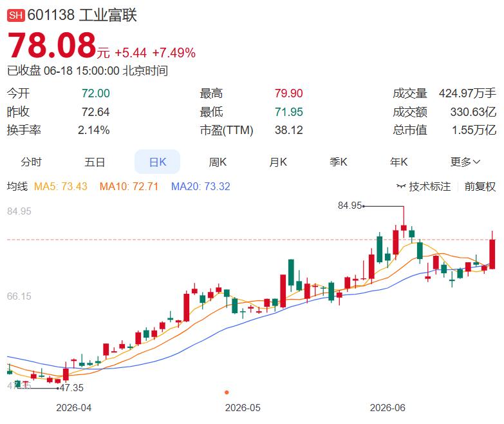This screenshot has height=424, width=504.
Task: Switch to the 五日 chart tab
Action: pyautogui.click(x=95, y=162)
